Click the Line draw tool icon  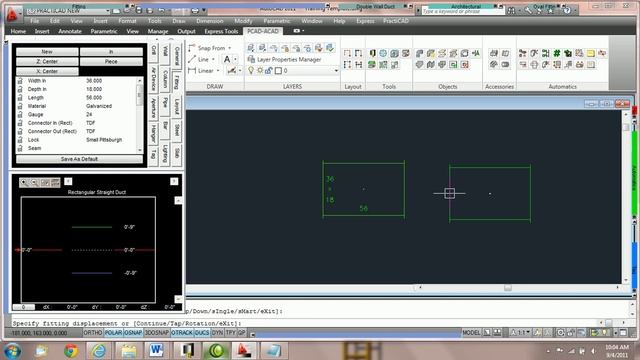click(192, 60)
